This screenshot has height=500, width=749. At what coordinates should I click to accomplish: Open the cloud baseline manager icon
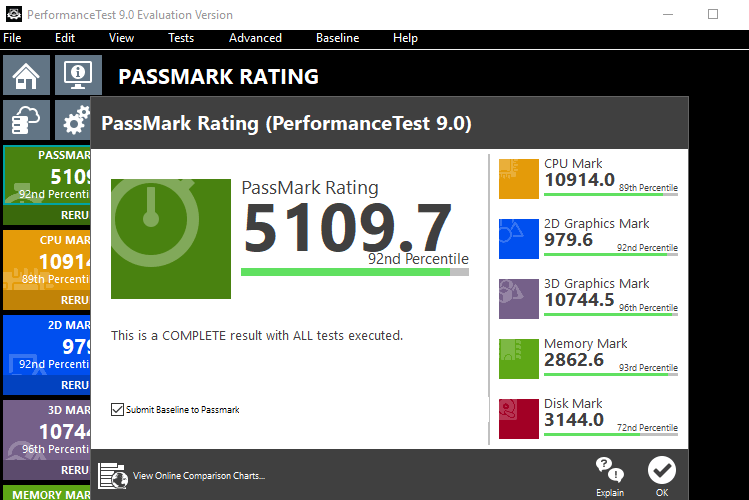[26, 119]
